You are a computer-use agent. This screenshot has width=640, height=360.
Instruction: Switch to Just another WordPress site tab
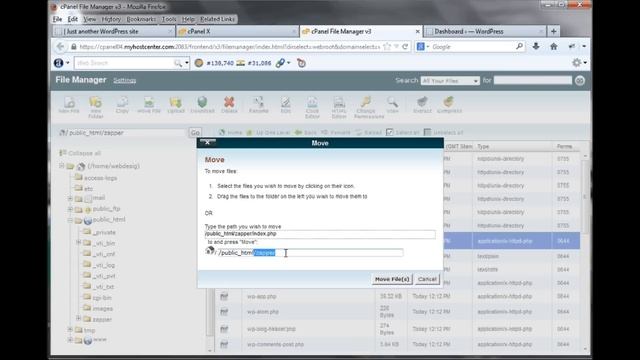[114, 31]
